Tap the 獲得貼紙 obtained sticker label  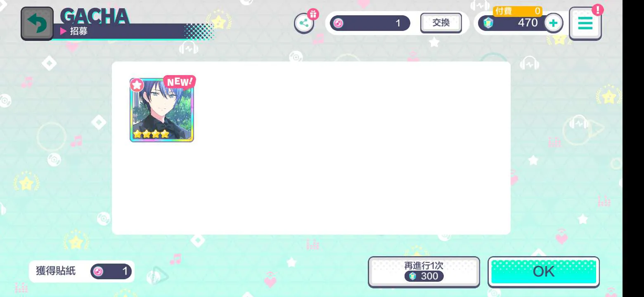(x=56, y=271)
